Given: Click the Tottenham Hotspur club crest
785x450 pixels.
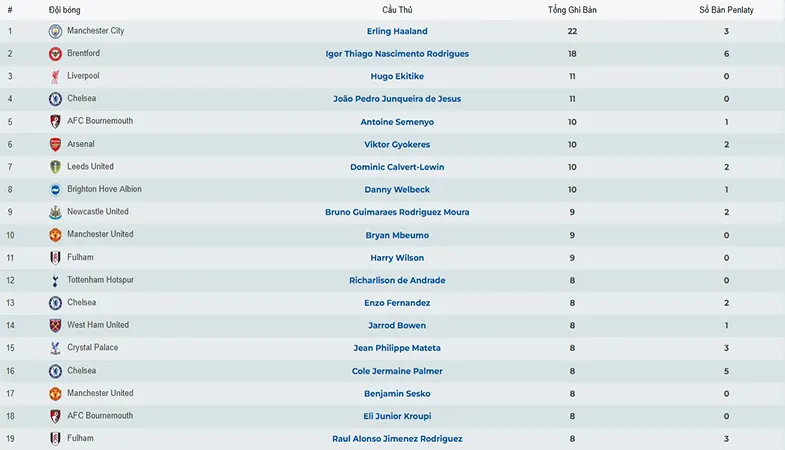Looking at the screenshot, I should [x=55, y=280].
